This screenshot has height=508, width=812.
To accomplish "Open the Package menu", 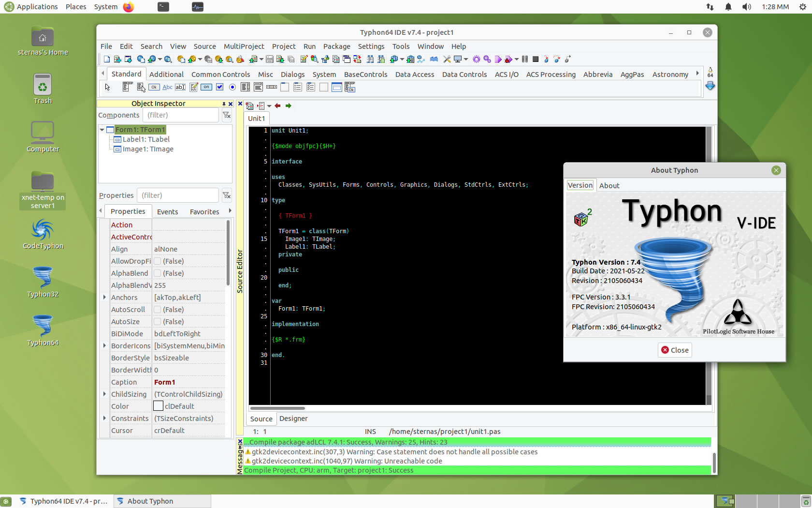I will pos(336,46).
